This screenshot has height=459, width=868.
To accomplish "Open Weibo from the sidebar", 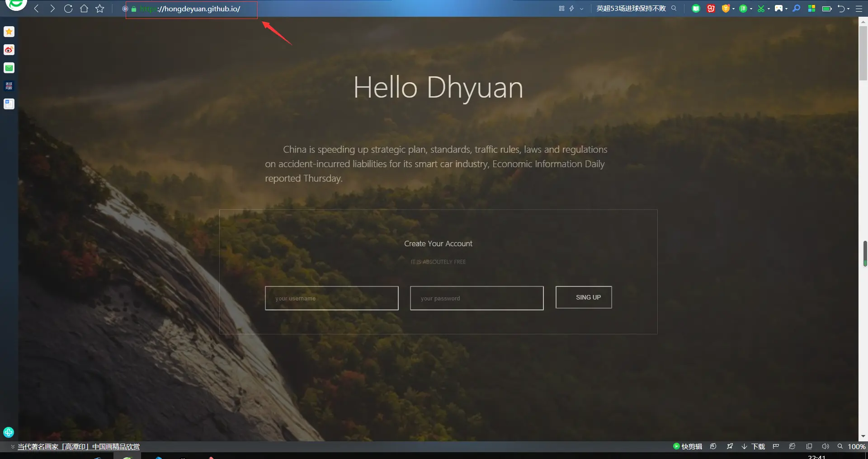I will pos(9,50).
